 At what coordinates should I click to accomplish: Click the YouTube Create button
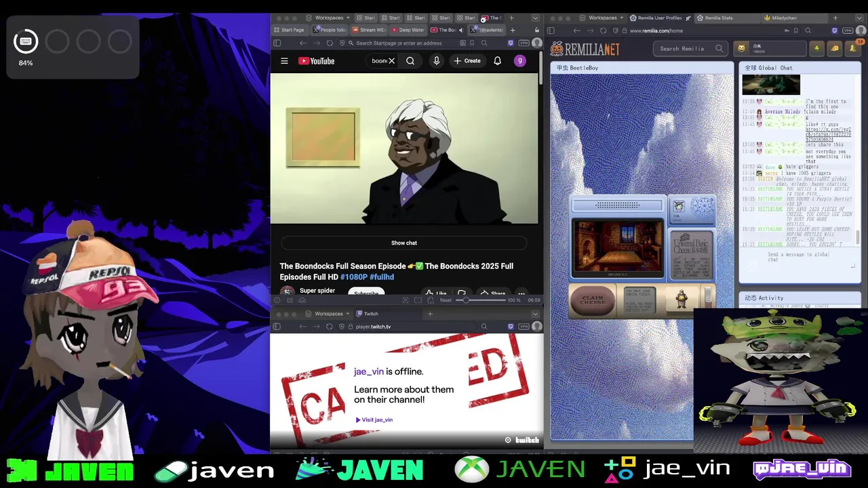[467, 61]
